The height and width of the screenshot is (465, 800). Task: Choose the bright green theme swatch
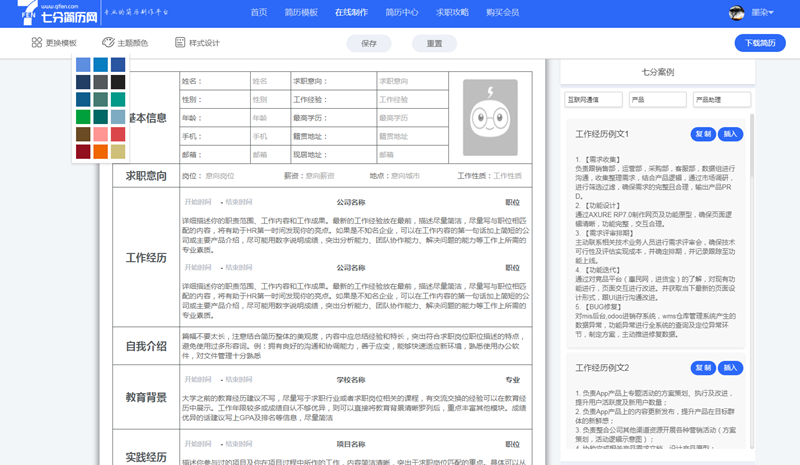pyautogui.click(x=83, y=117)
